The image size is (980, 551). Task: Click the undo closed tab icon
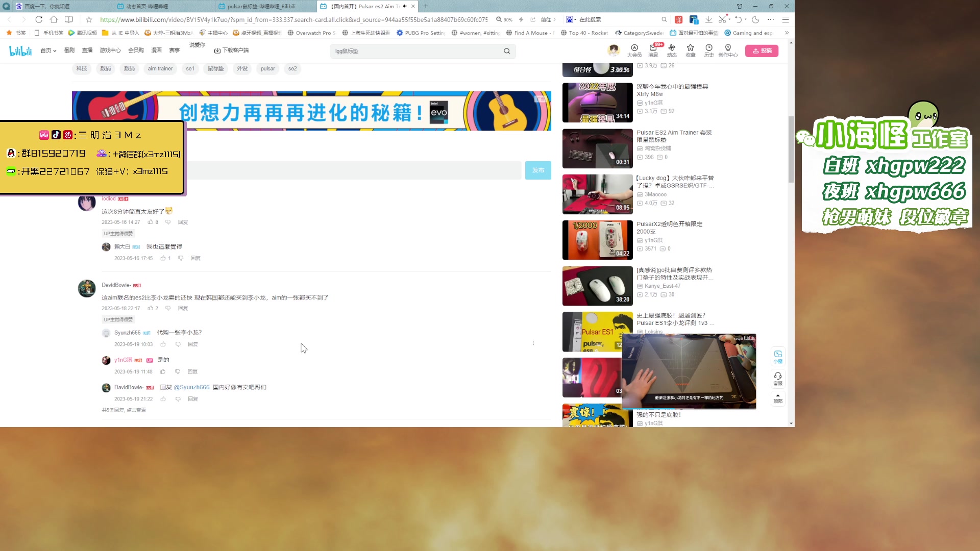[738, 19]
